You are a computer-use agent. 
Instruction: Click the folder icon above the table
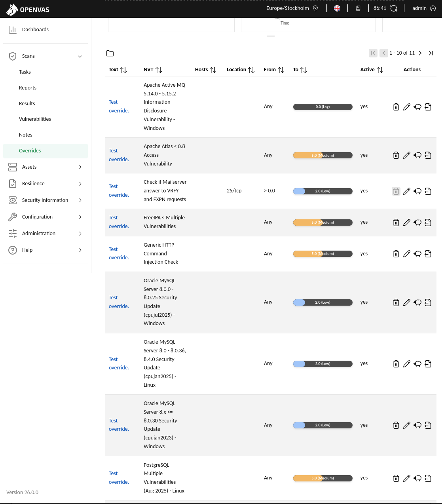(x=110, y=53)
